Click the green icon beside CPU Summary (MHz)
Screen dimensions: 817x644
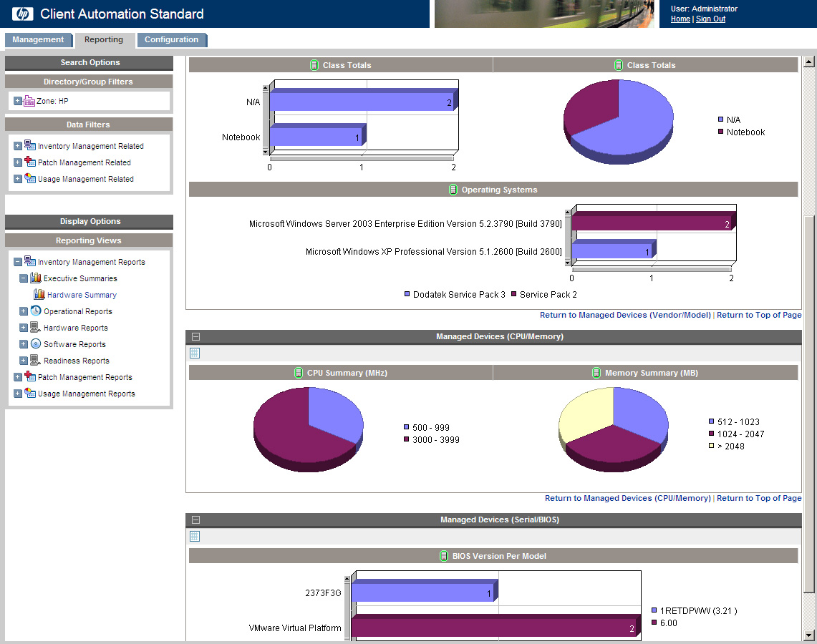pyautogui.click(x=299, y=373)
